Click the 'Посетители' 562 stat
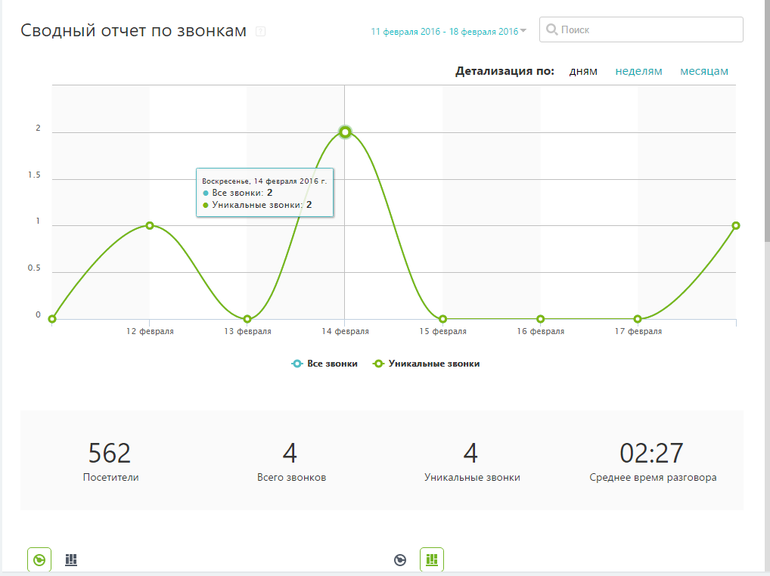Screen dimensions: 770x576 click(x=110, y=463)
